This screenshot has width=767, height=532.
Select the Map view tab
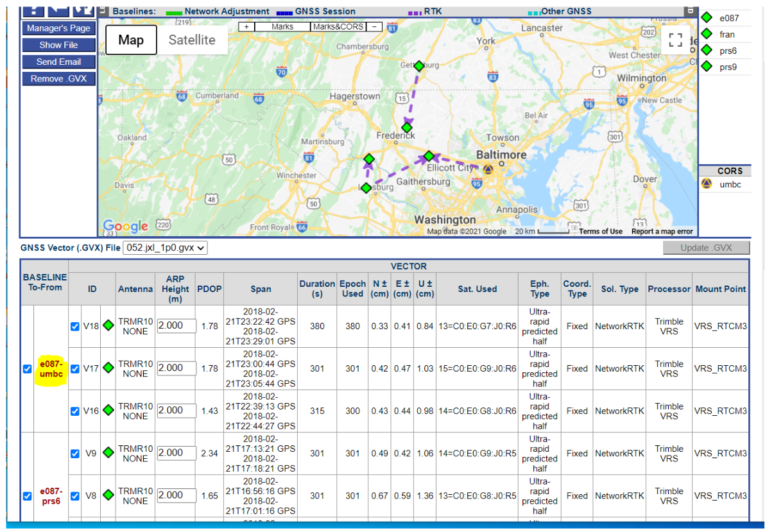tap(131, 40)
